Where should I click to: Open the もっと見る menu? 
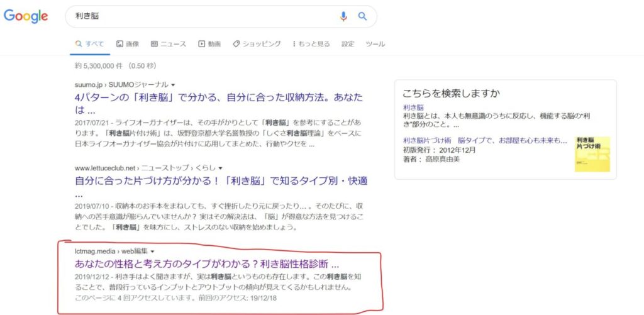click(311, 44)
